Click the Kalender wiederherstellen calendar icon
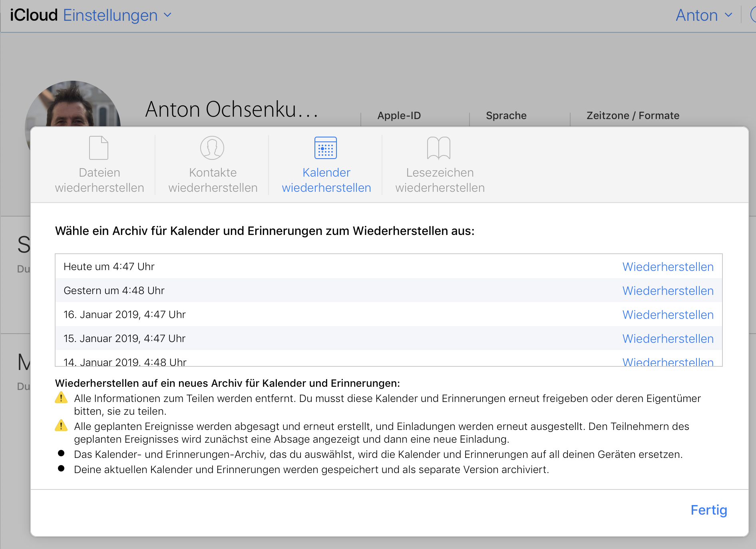This screenshot has height=549, width=756. [326, 148]
